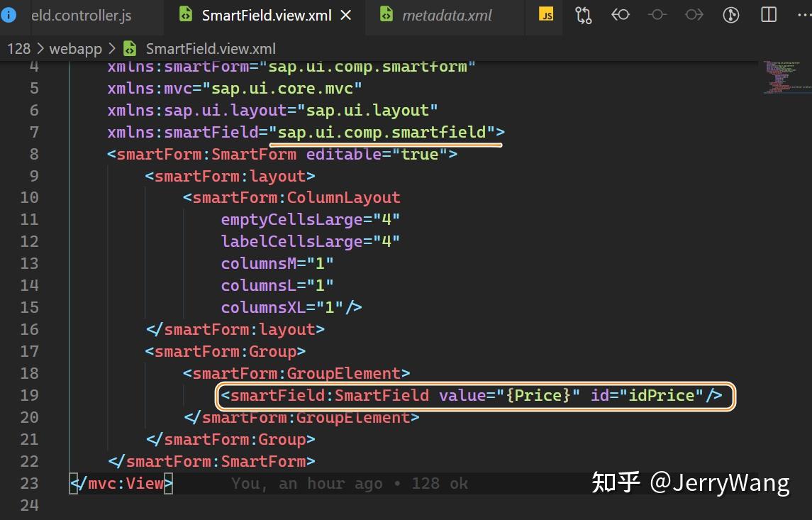This screenshot has height=520, width=812.
Task: Click the blue info circle icon
Action: click(9, 14)
